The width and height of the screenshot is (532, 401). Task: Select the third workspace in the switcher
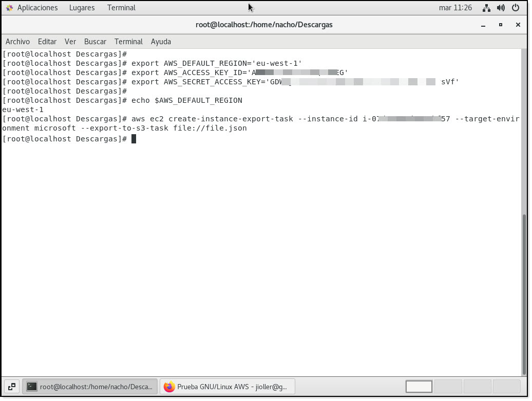(x=478, y=387)
